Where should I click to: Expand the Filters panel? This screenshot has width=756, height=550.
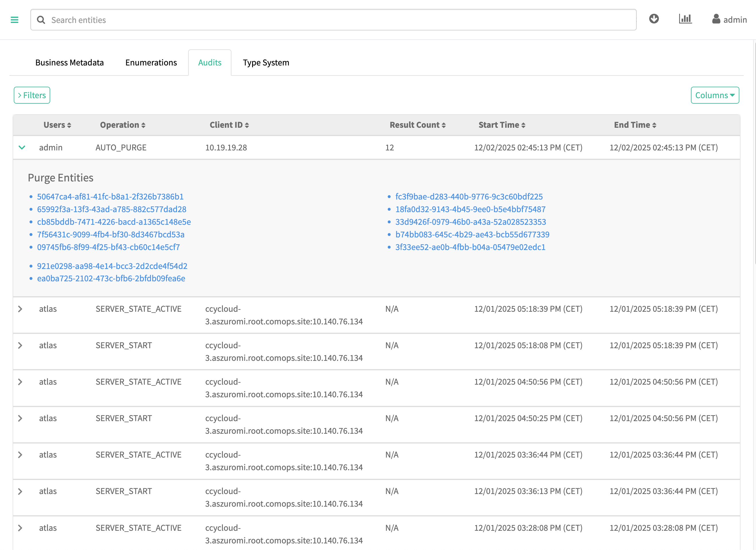[32, 95]
